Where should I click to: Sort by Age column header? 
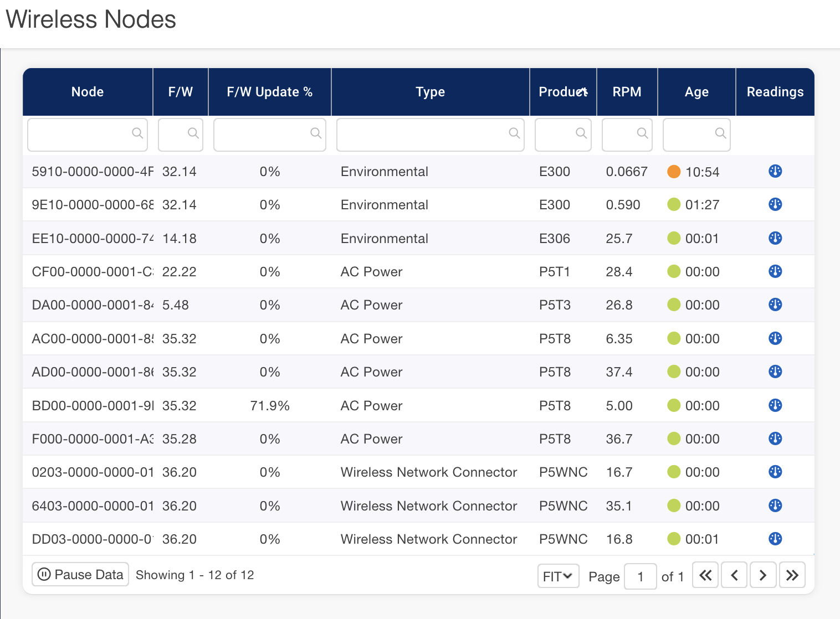(x=696, y=92)
